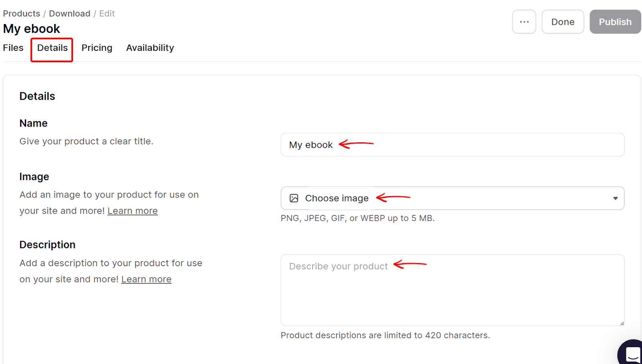Click into the Describe your product textarea
Viewport: 642px width, 364px height.
(453, 290)
